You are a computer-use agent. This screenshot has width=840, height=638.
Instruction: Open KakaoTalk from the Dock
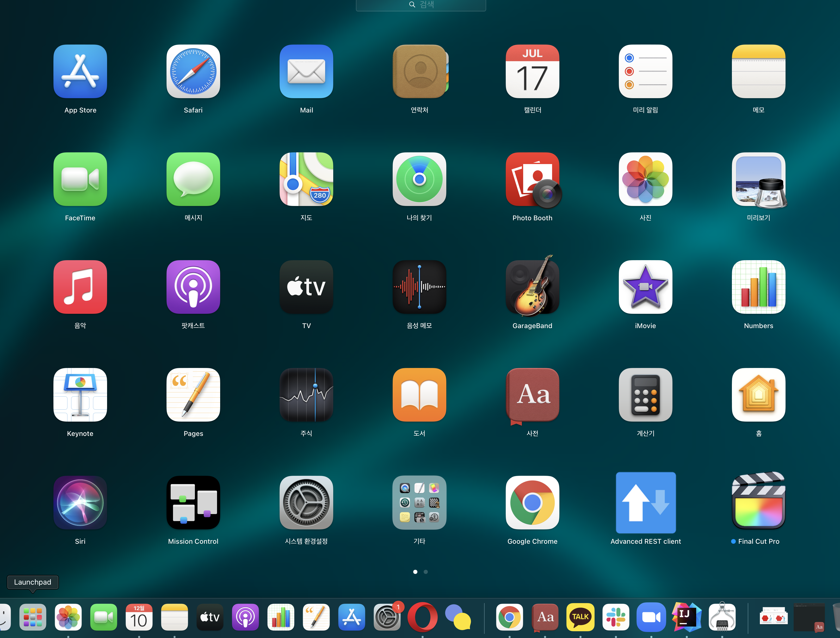(580, 617)
